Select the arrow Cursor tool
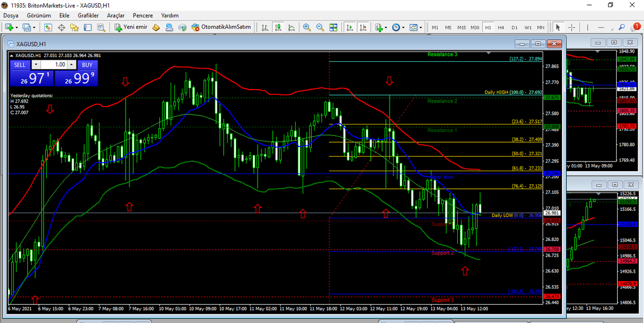This screenshot has width=644, height=323. [558, 27]
